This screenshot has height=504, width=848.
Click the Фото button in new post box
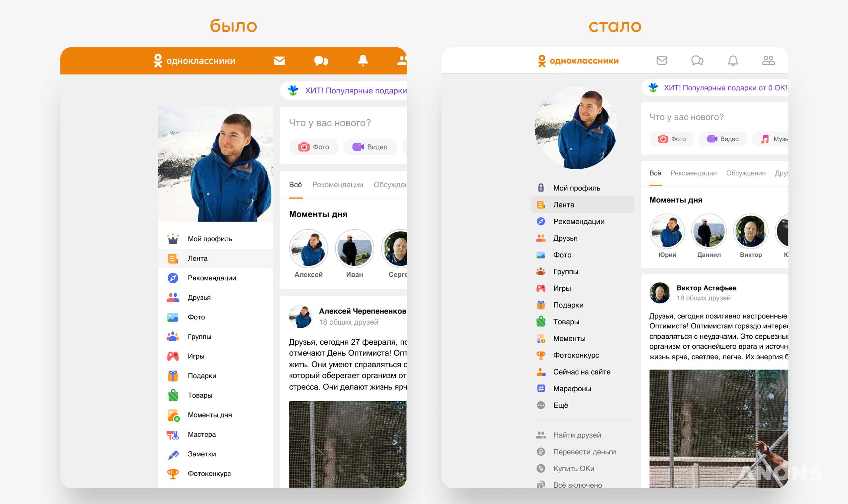pyautogui.click(x=671, y=139)
